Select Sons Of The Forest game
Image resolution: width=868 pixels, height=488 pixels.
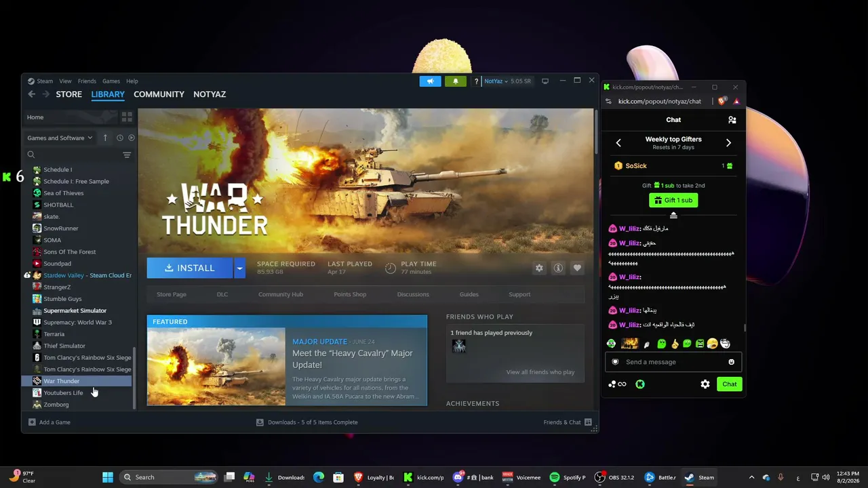pos(79,252)
